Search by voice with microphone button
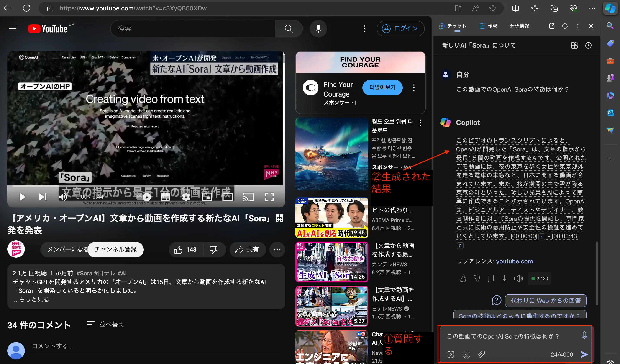Image resolution: width=620 pixels, height=364 pixels. click(x=318, y=29)
